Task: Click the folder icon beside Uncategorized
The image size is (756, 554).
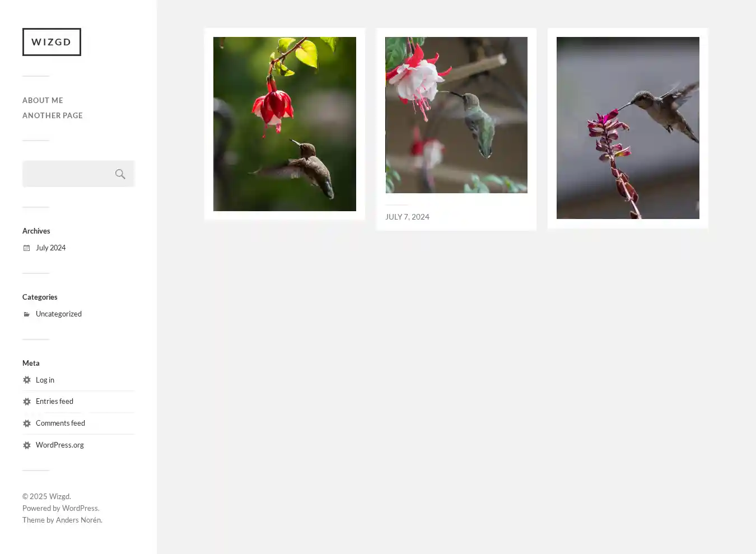Action: point(26,314)
